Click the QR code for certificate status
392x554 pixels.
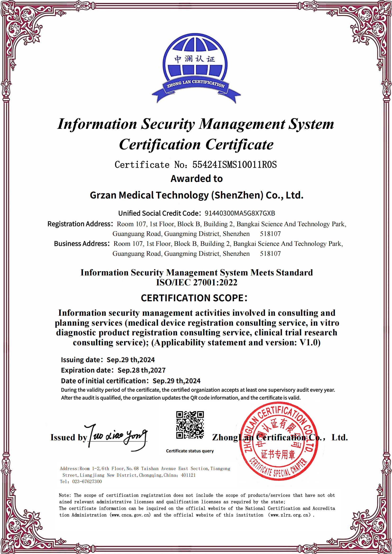coord(190,425)
